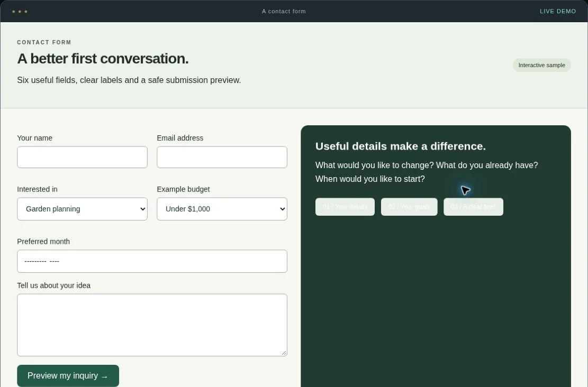Click the Useful details make a difference heading
The width and height of the screenshot is (588, 387).
tap(401, 146)
